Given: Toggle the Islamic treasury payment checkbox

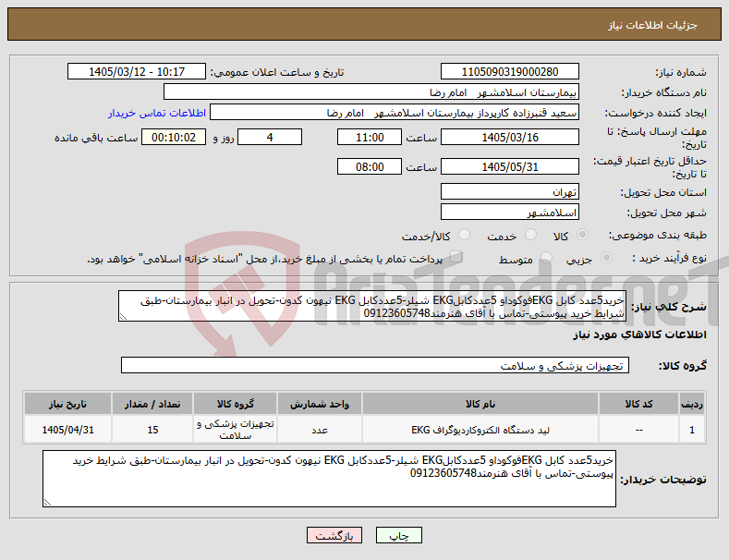Looking at the screenshot, I should pos(456,257).
